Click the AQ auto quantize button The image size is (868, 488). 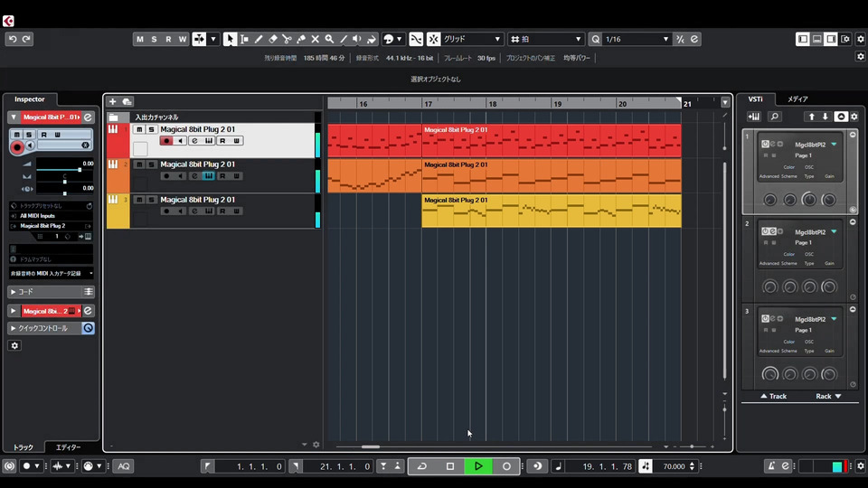pos(124,466)
